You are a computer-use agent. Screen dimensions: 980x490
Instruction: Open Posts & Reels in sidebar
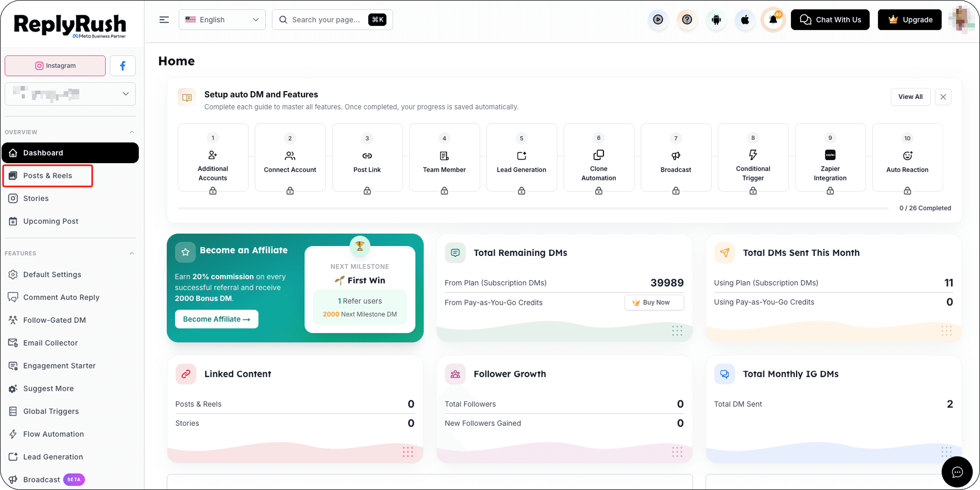(x=48, y=176)
